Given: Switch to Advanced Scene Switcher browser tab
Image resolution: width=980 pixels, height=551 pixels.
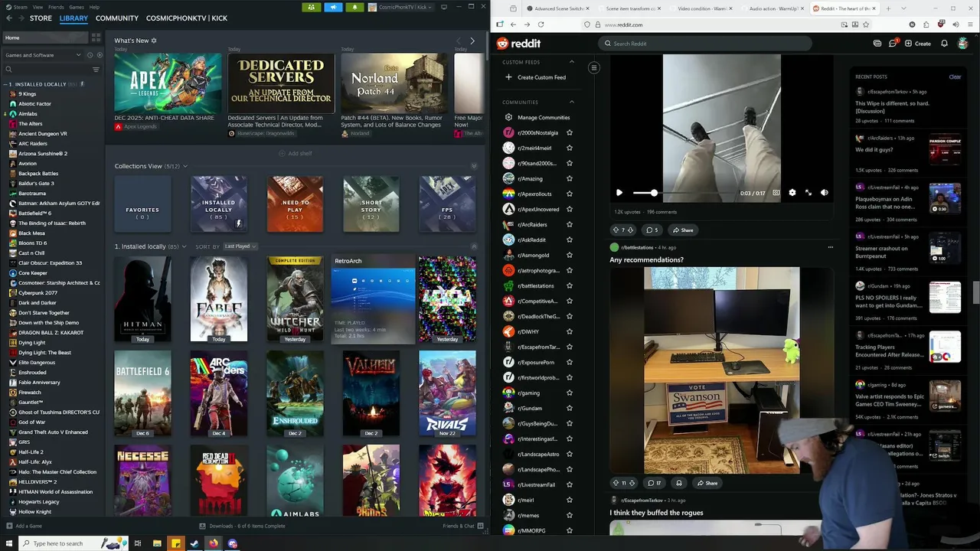Looking at the screenshot, I should click(x=558, y=8).
